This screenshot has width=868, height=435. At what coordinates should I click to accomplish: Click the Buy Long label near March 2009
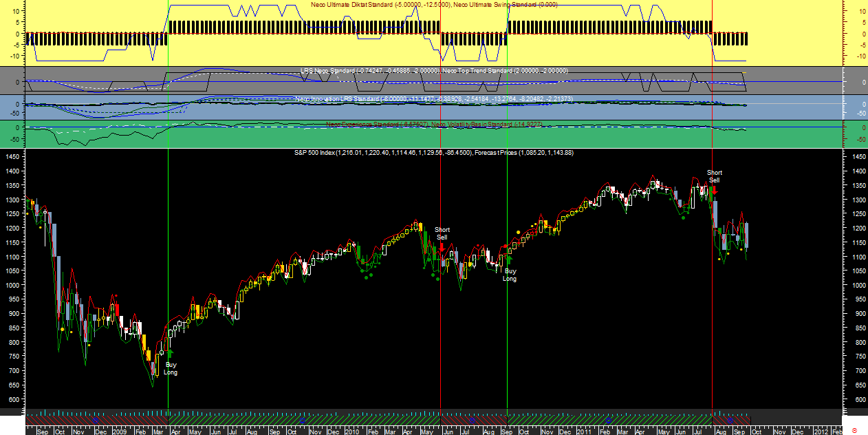pos(171,368)
